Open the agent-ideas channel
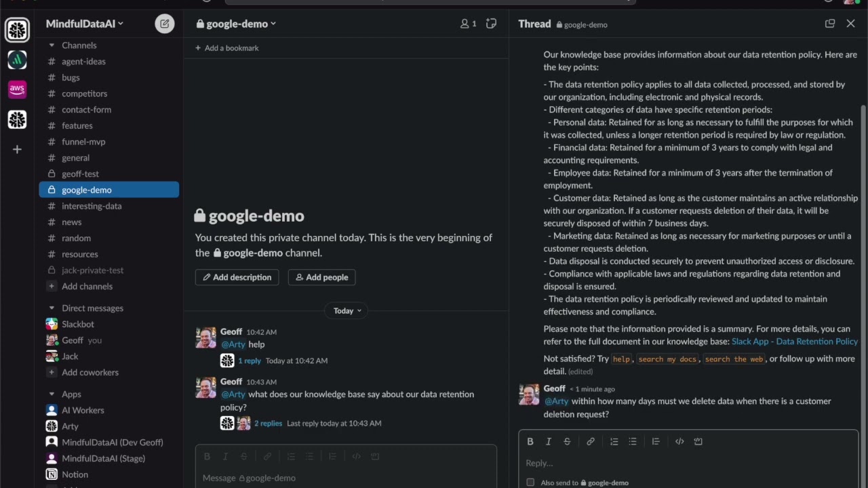The width and height of the screenshot is (868, 488). 109,61
